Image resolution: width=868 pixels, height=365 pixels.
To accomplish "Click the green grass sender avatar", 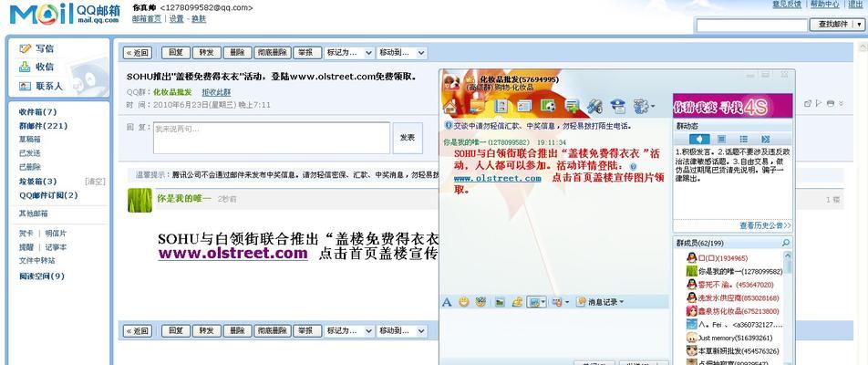I will click(x=139, y=200).
